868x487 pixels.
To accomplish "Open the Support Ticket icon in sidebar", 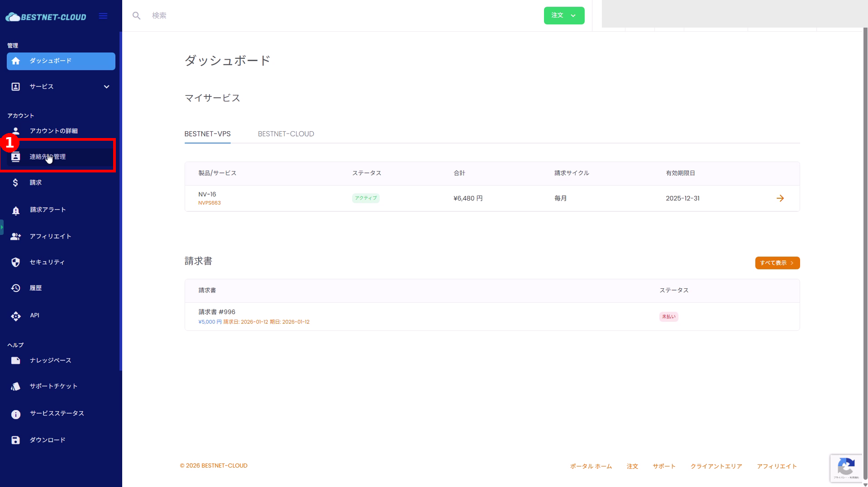I will pyautogui.click(x=16, y=387).
